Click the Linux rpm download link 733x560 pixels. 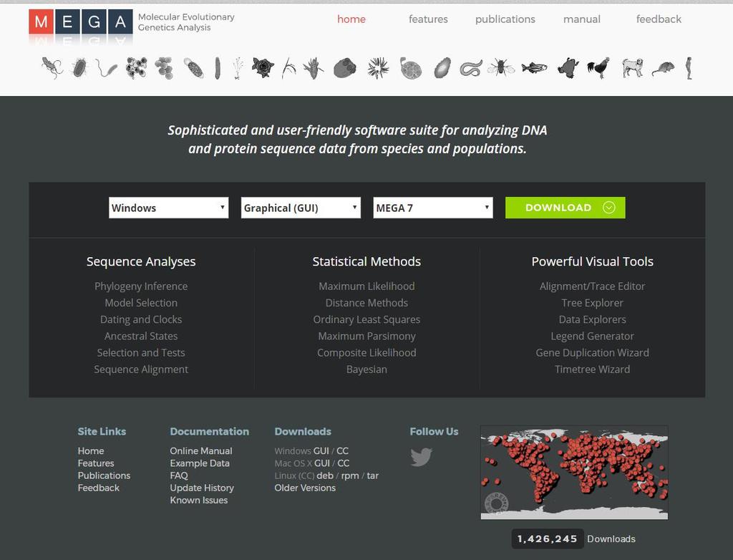click(x=350, y=476)
